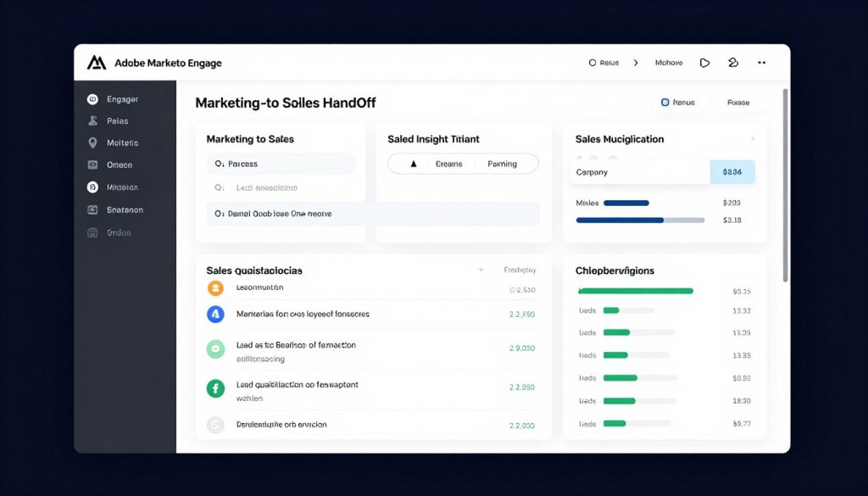Toggle the Renus option in the header
This screenshot has width=868, height=496.
pos(678,101)
